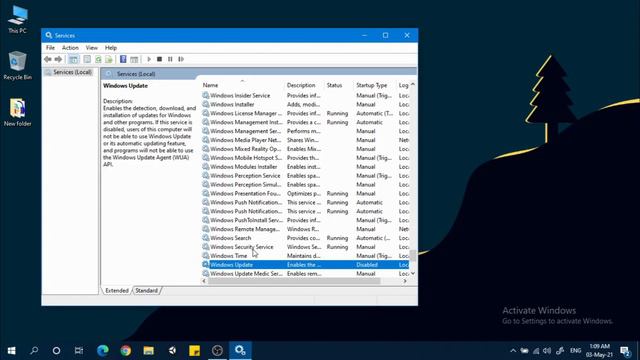
Task: Click the Show/Hide Action Pane icon
Action: point(134,59)
